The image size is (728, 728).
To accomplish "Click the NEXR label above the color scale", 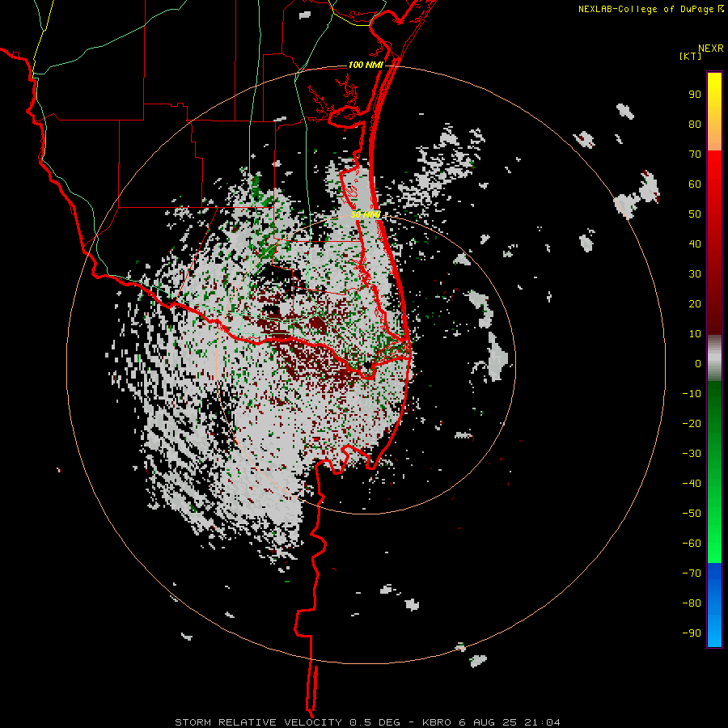I will [710, 49].
